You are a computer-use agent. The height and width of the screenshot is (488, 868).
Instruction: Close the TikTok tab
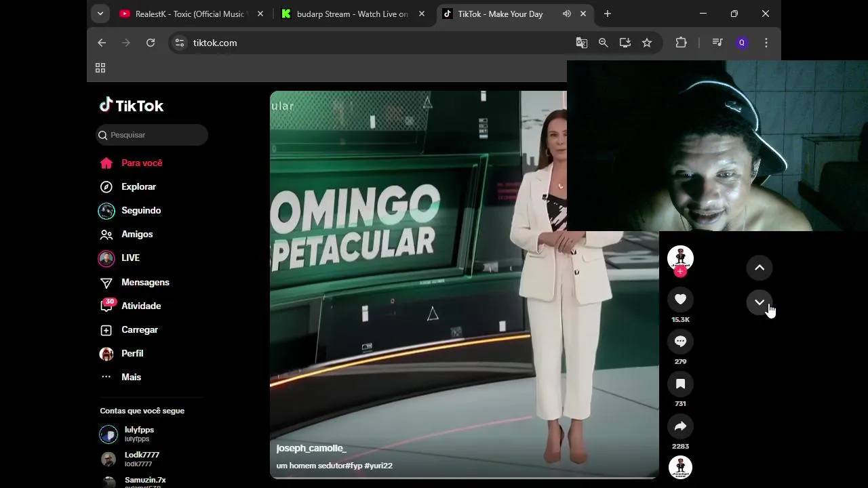tap(583, 14)
